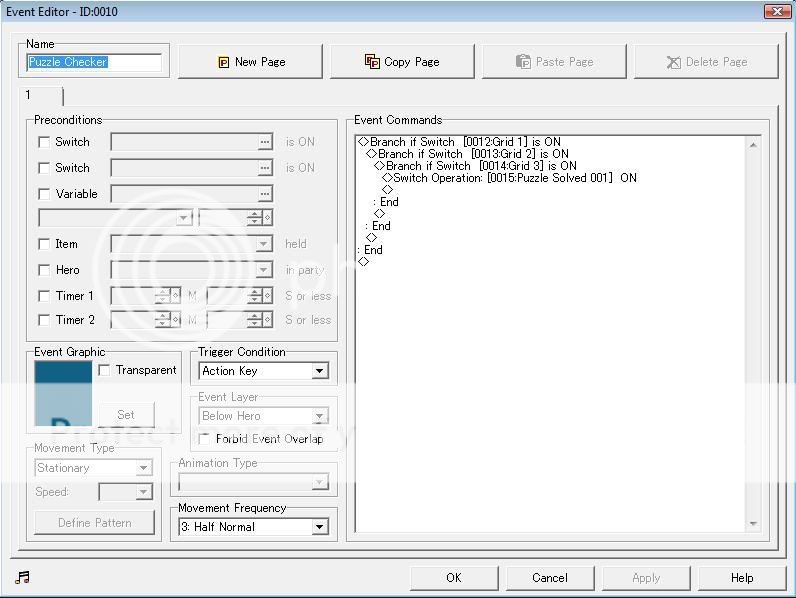The width and height of the screenshot is (796, 598).
Task: Close the Event Editor window
Action: tap(777, 11)
